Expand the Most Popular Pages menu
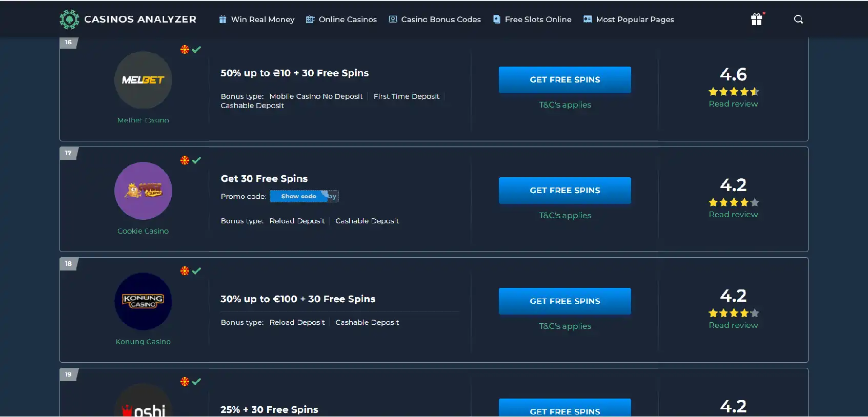The width and height of the screenshot is (868, 417). pos(629,19)
